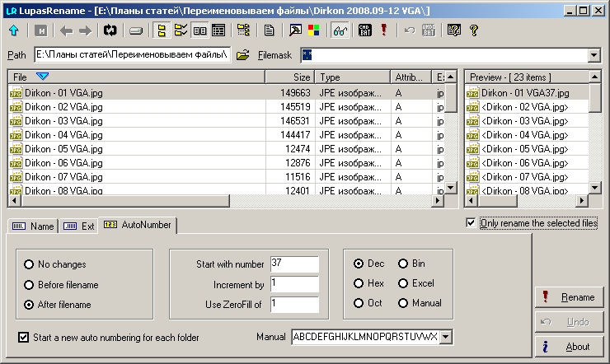Select file Dirkon - 03 VGA.jpg
This screenshot has height=364, width=610.
click(x=63, y=121)
